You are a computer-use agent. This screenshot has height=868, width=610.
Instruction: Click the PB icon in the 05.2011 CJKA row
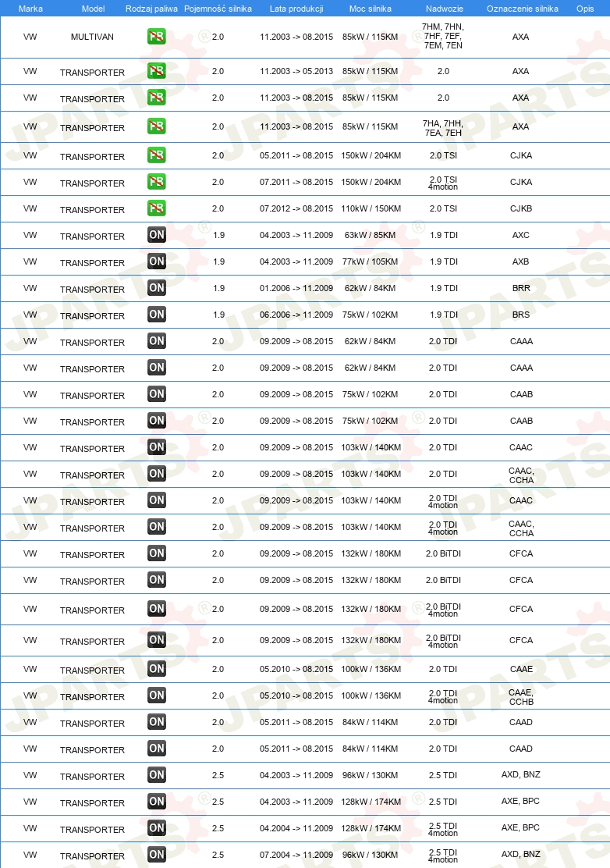[157, 155]
